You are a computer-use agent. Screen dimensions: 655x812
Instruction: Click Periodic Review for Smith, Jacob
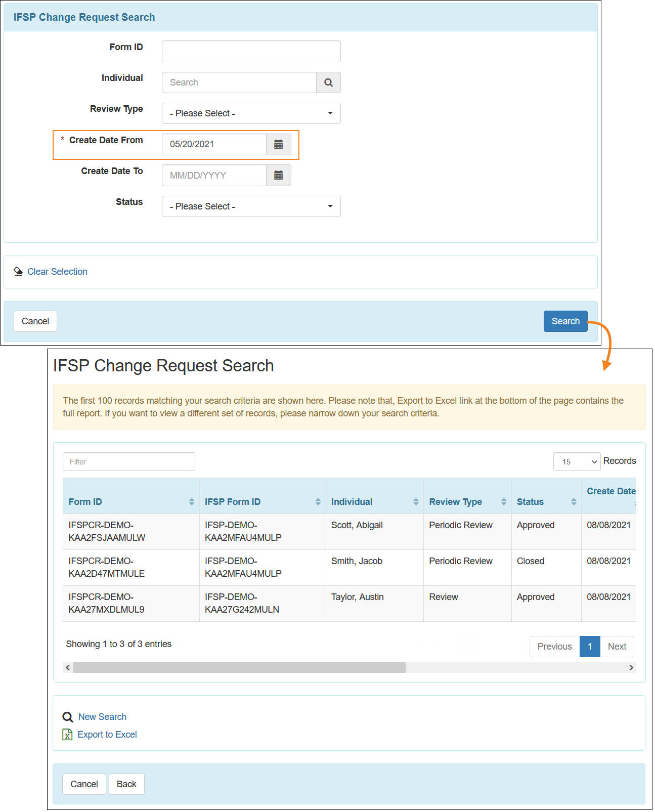coord(461,561)
